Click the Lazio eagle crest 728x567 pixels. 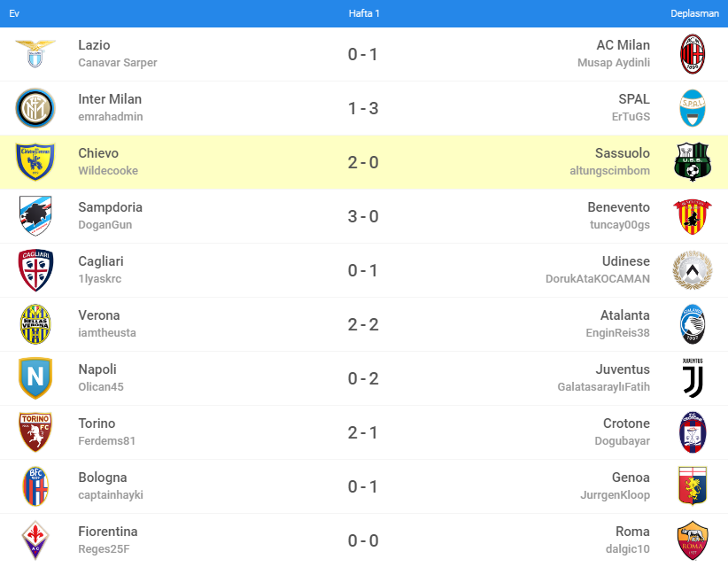click(35, 54)
